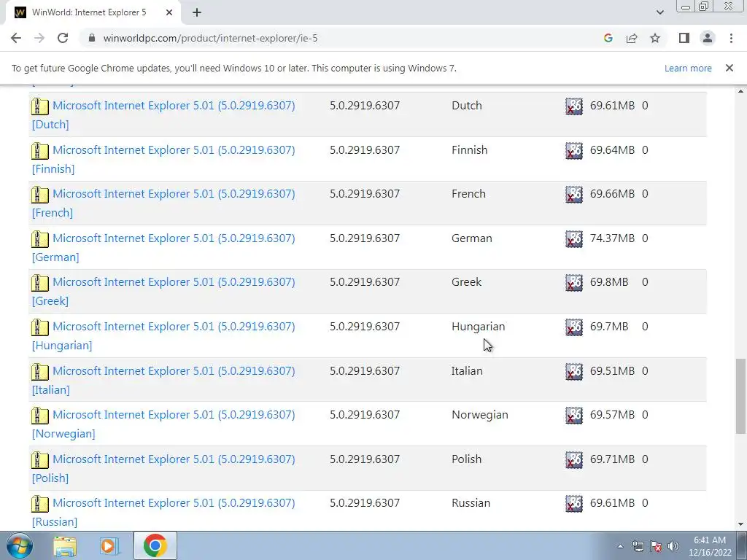Click the page vertical scrollbar thumb

click(x=740, y=396)
